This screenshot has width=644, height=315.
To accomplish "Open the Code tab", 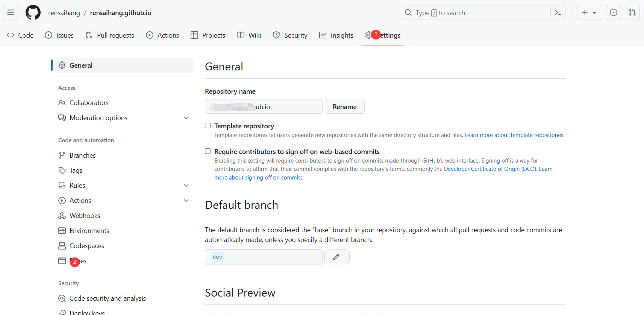I will tap(20, 35).
